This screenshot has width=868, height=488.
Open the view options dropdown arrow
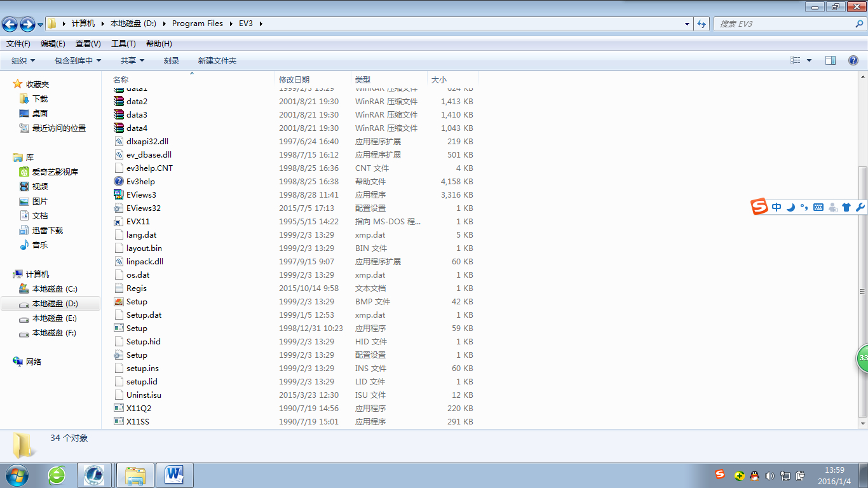[809, 60]
